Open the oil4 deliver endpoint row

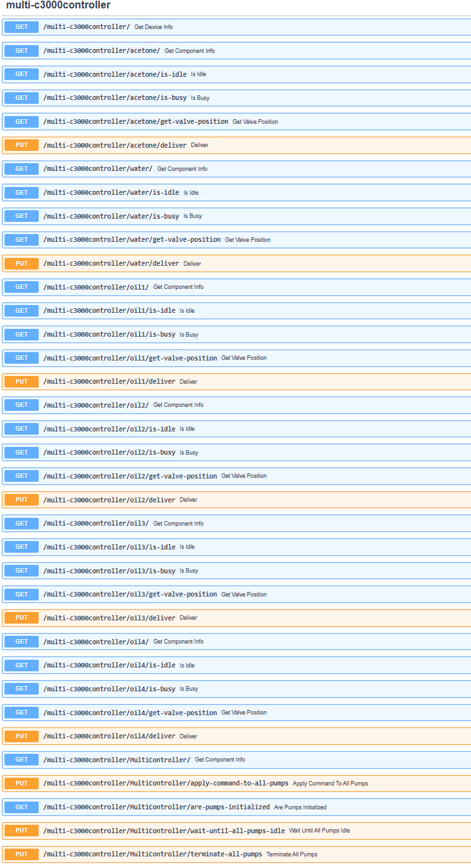click(x=236, y=736)
